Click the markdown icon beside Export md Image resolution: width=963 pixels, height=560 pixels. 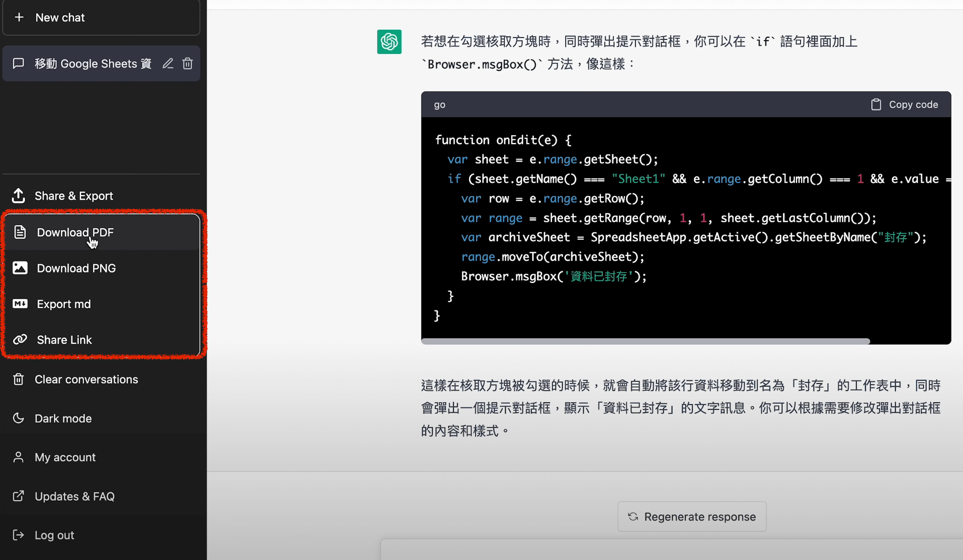pos(20,304)
